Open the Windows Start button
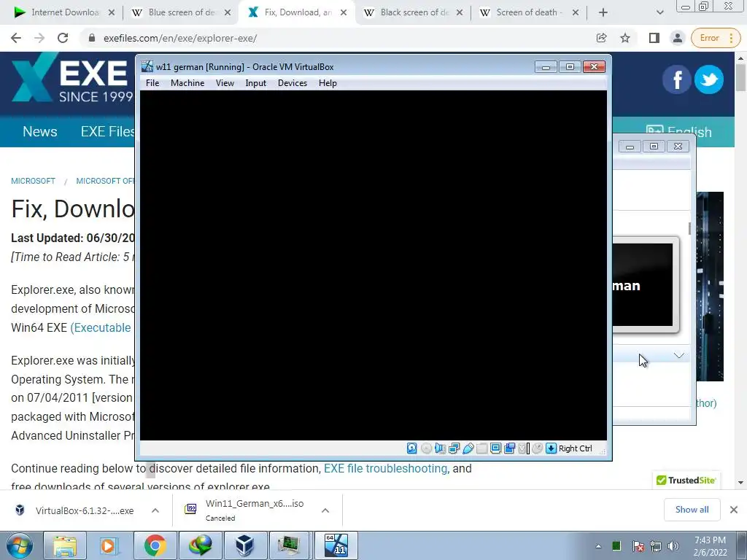 click(x=20, y=545)
